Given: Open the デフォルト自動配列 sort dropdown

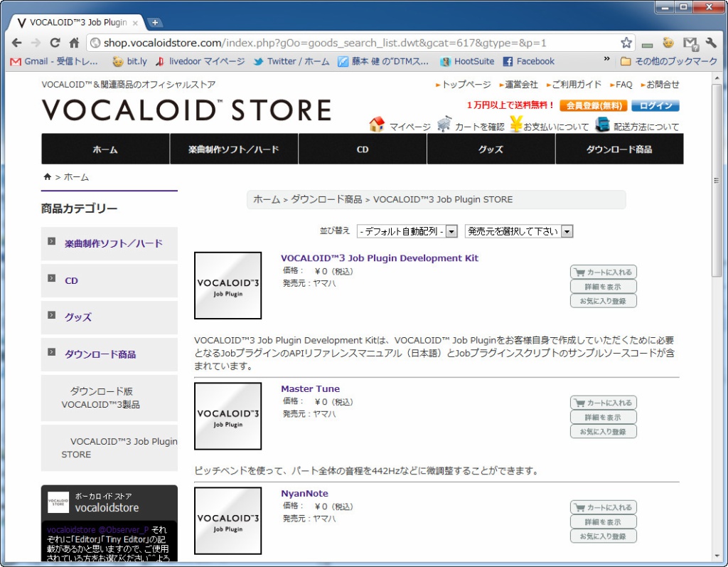Looking at the screenshot, I should pyautogui.click(x=407, y=231).
